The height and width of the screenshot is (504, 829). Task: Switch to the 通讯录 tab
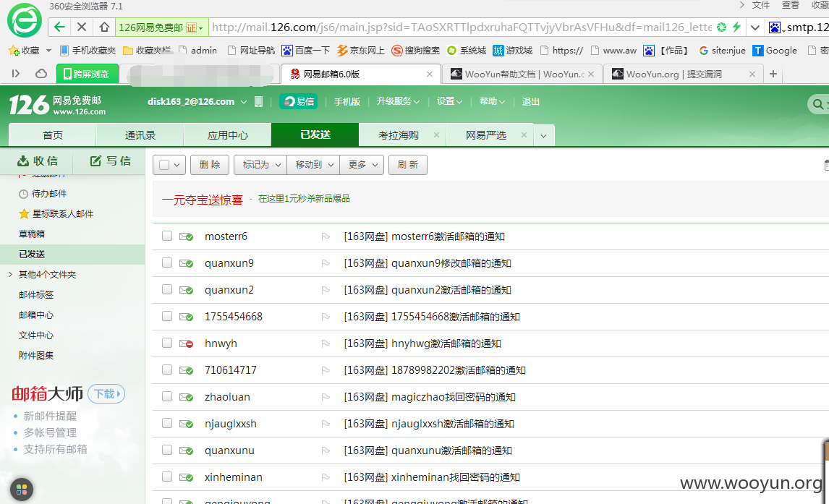pos(140,135)
